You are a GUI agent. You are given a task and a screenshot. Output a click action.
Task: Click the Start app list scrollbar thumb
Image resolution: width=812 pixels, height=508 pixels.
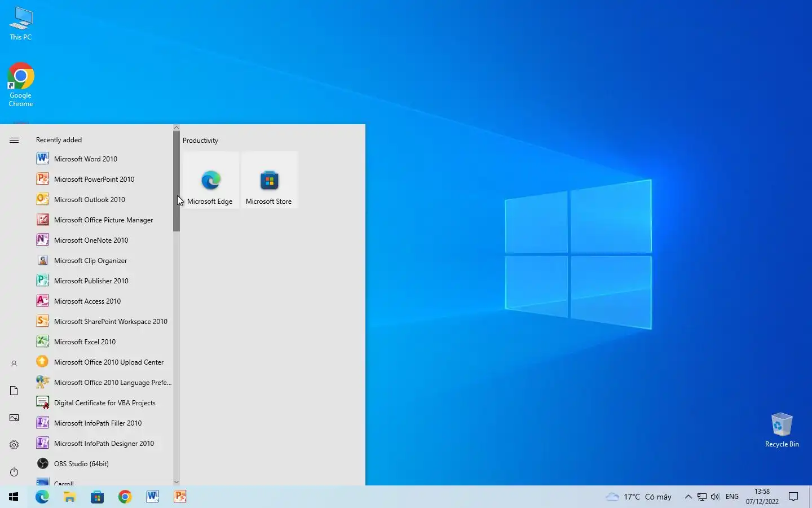point(176,181)
